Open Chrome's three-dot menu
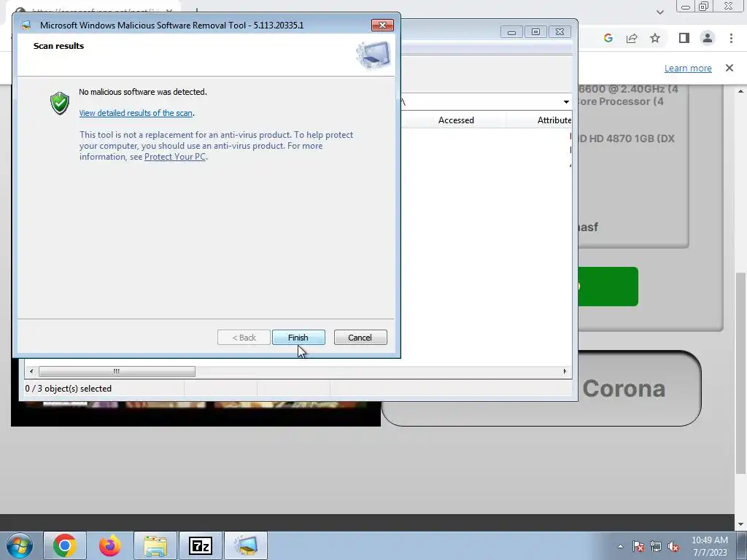This screenshot has height=560, width=747. click(x=731, y=38)
